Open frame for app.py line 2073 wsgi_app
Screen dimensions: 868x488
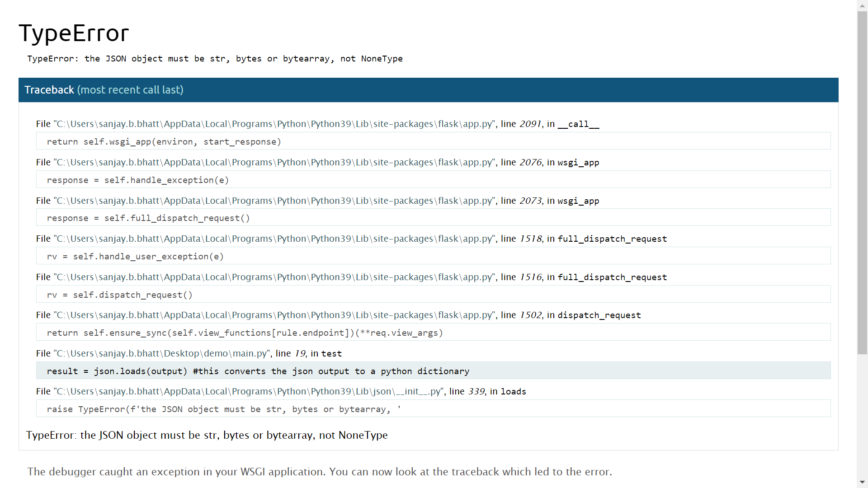point(318,201)
